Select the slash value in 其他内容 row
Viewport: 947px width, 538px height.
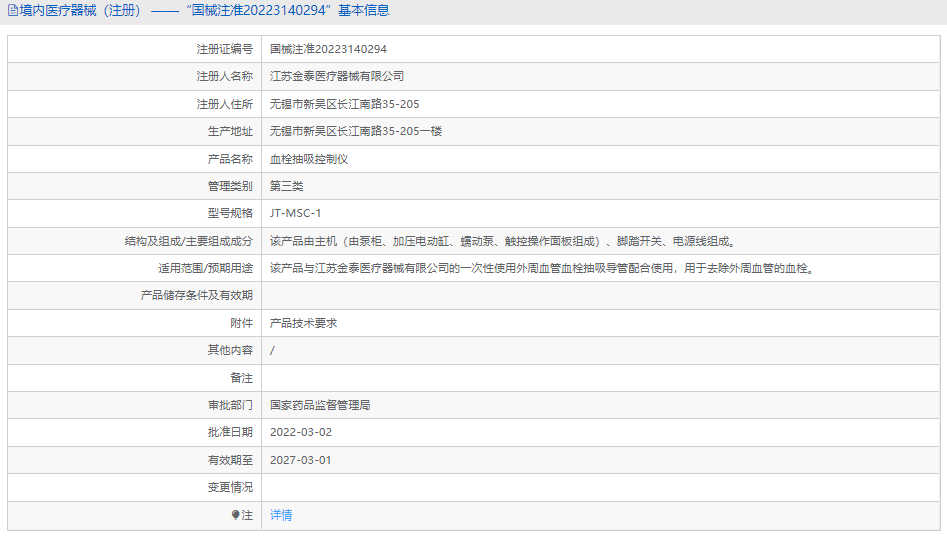click(272, 350)
